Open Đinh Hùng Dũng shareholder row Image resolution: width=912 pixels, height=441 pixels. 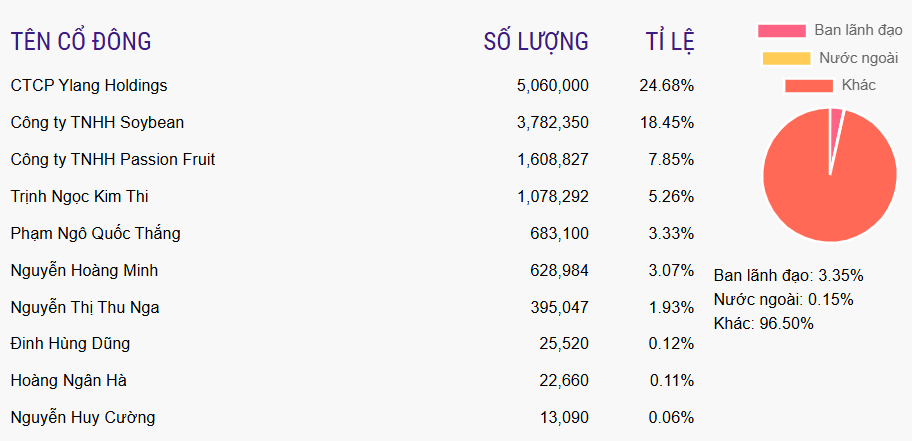[70, 344]
